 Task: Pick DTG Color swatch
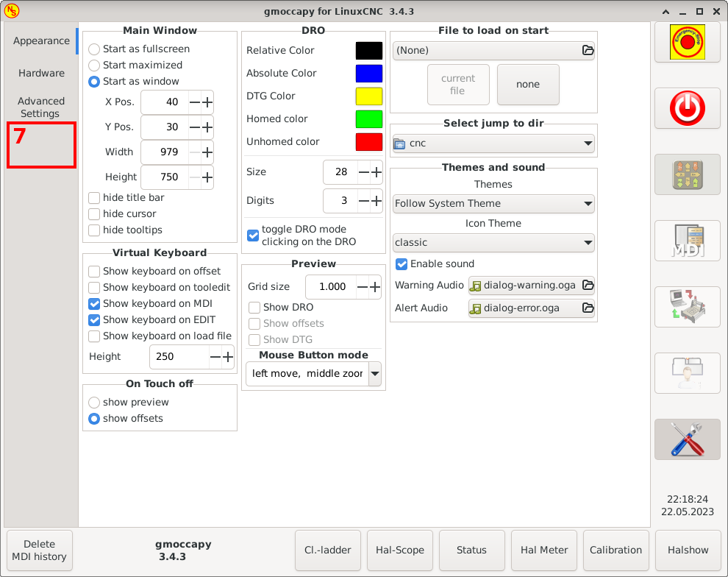click(x=369, y=96)
